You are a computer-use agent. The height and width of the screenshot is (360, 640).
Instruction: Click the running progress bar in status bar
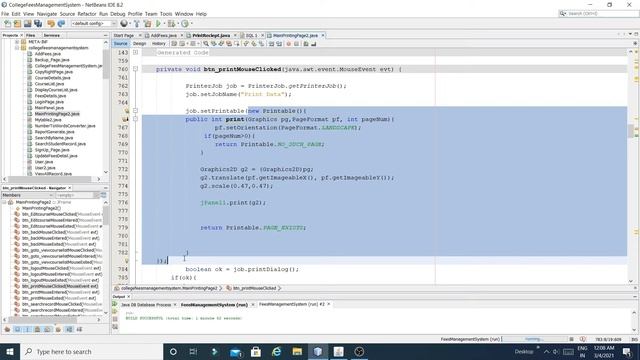click(x=534, y=339)
